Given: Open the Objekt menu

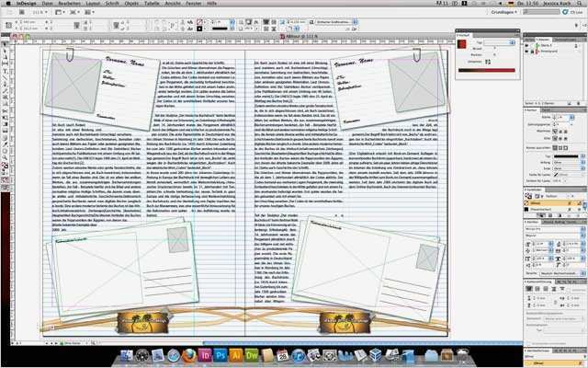Looking at the screenshot, I should tap(131, 4).
